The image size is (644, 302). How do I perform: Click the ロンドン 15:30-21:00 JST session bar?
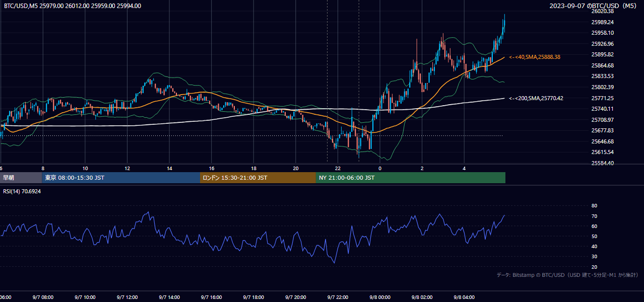[x=258, y=178]
